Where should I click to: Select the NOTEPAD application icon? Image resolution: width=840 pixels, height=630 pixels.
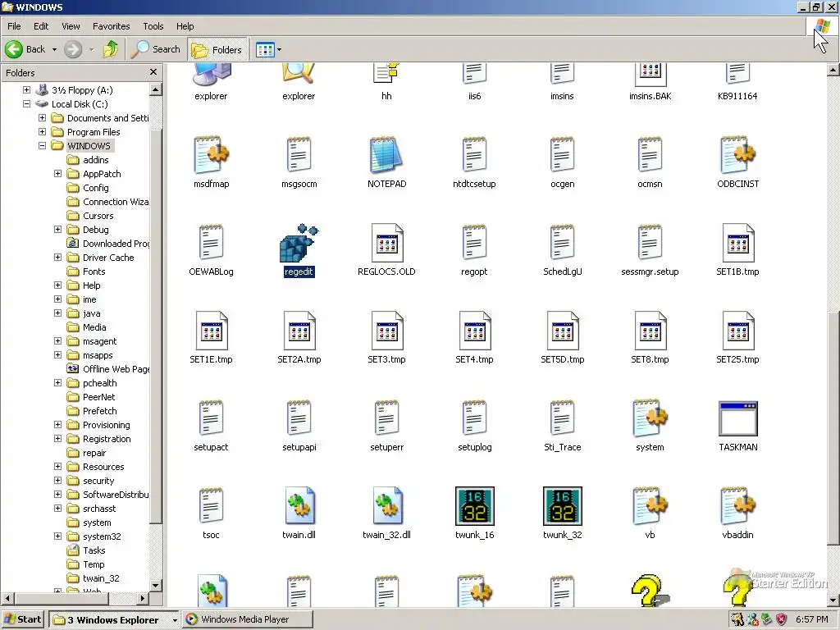(387, 155)
